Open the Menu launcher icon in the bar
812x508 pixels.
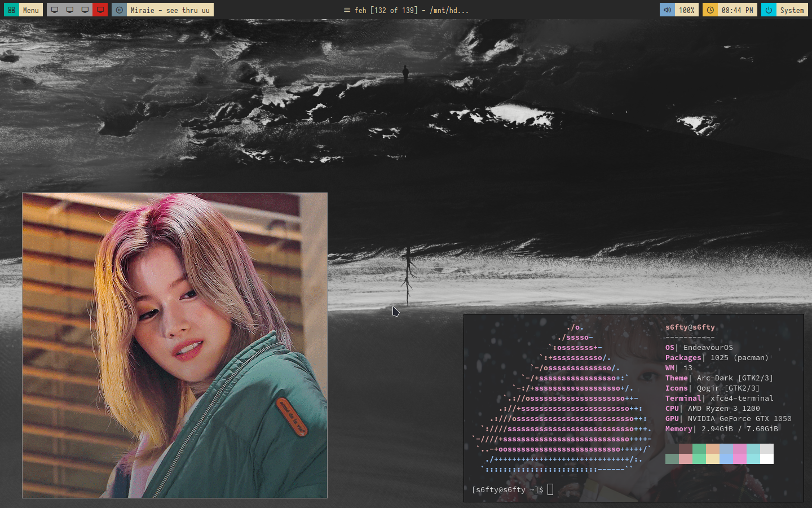click(11, 10)
